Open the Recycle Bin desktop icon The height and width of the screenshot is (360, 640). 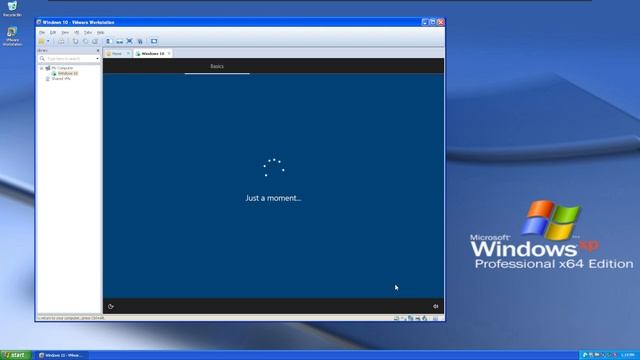(x=12, y=9)
